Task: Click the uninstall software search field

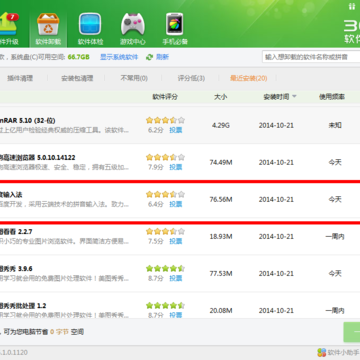Action: pos(311,57)
